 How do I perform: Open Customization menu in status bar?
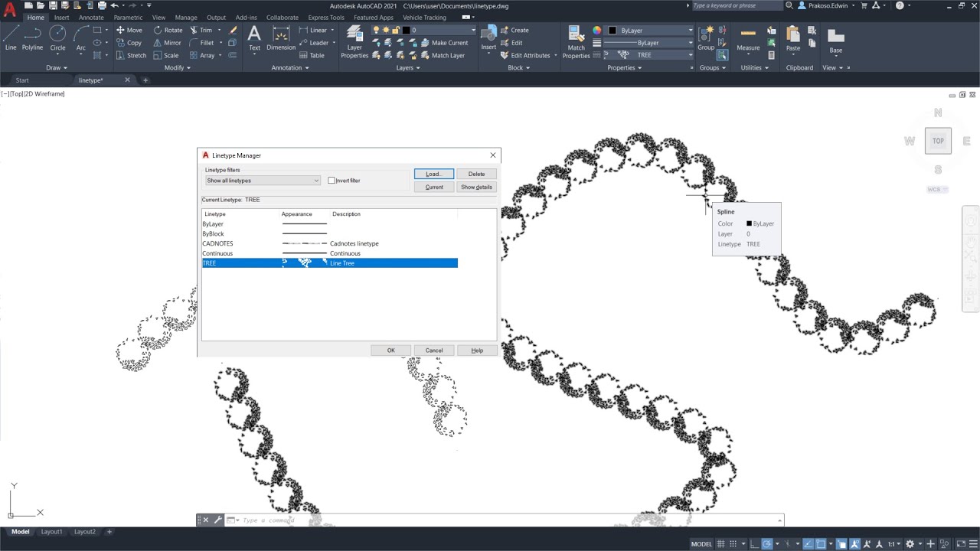(x=972, y=544)
